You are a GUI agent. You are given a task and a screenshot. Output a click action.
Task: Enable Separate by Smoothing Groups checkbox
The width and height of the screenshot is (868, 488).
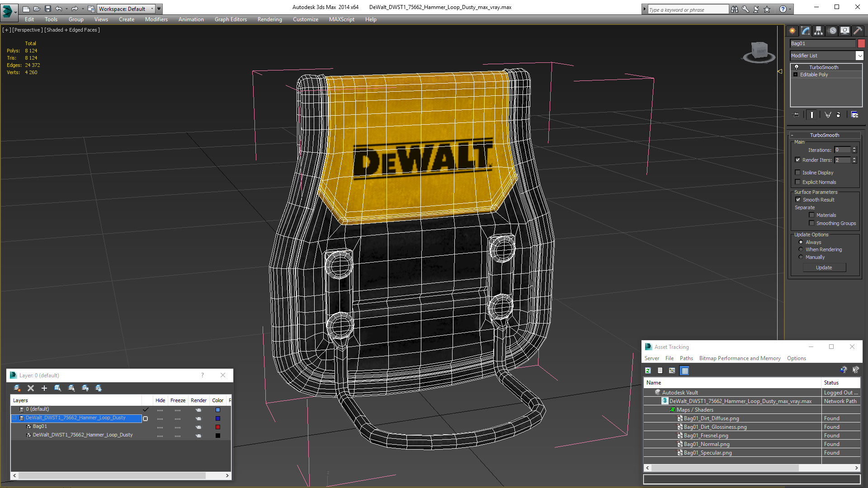point(811,223)
